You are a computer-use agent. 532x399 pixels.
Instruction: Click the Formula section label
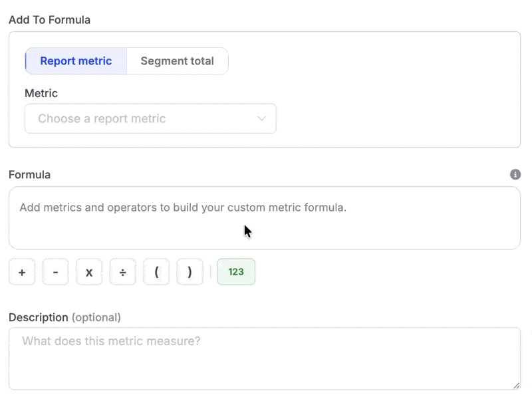(x=29, y=175)
